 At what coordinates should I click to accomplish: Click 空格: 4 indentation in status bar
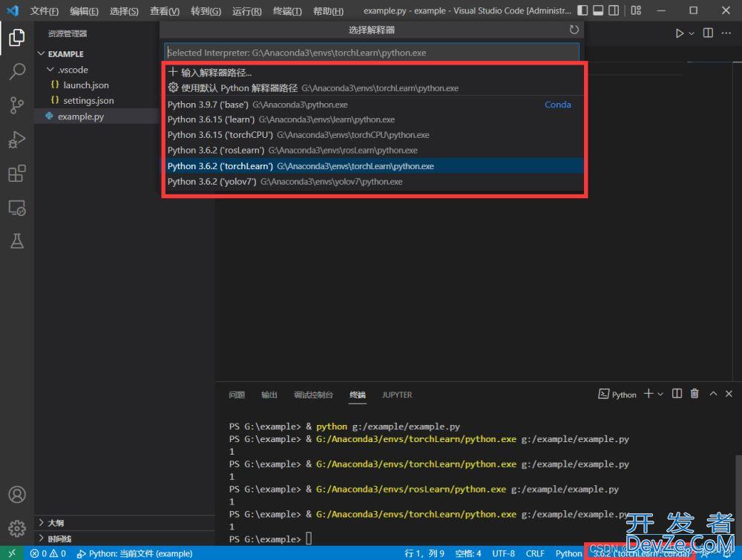click(468, 553)
